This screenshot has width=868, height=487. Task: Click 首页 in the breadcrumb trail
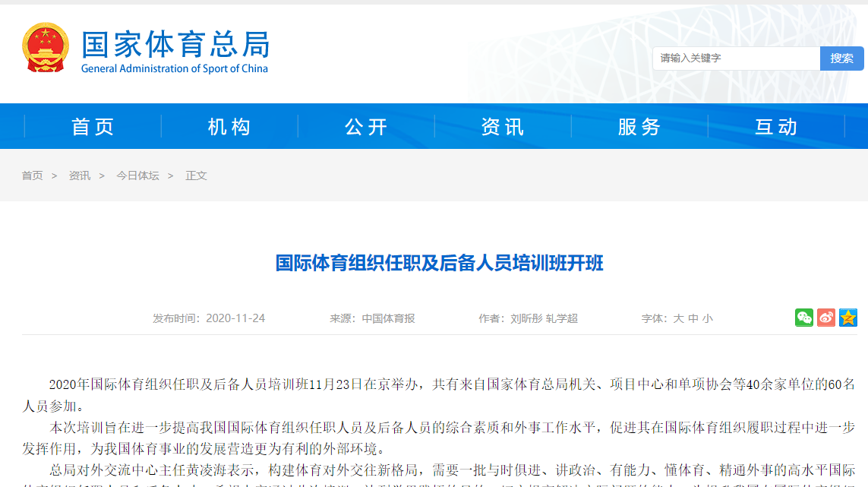tap(32, 176)
